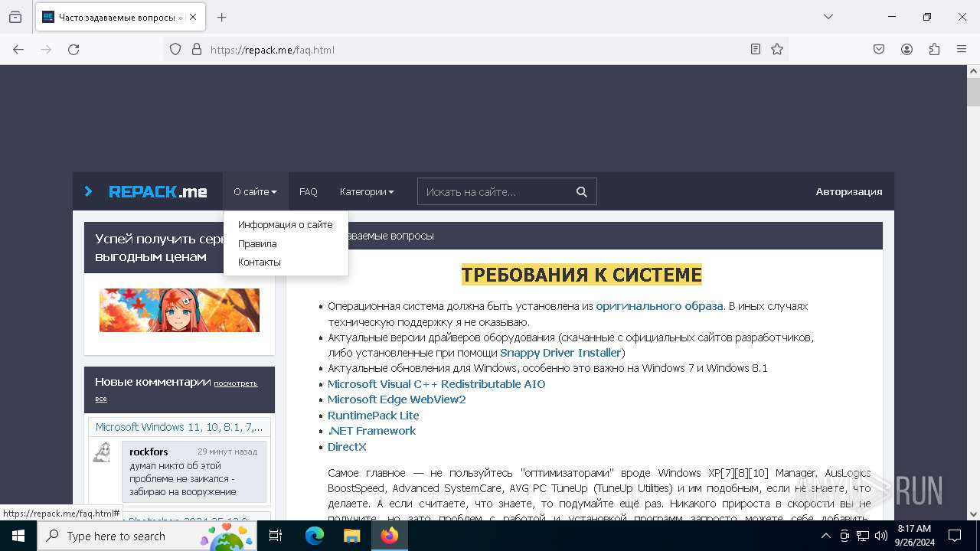Select Контакты menu entry
Screen dimensions: 980x551
pos(260,262)
